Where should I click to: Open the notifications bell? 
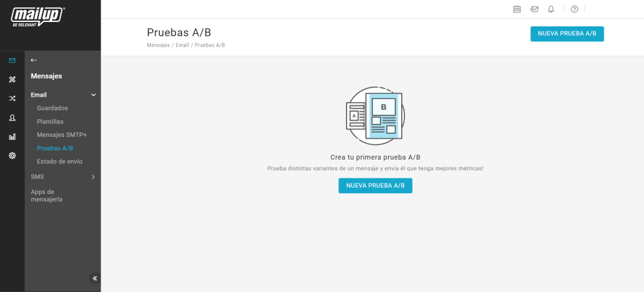pyautogui.click(x=551, y=9)
